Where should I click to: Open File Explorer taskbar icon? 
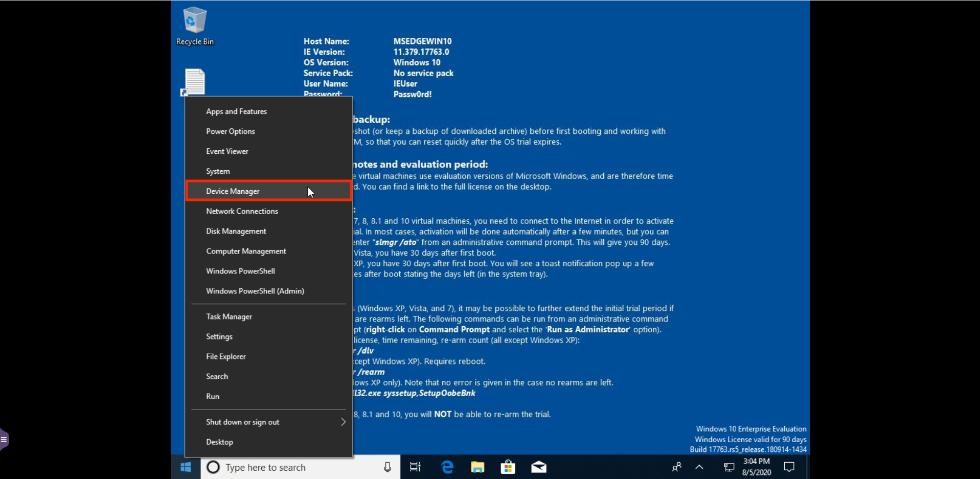477,467
